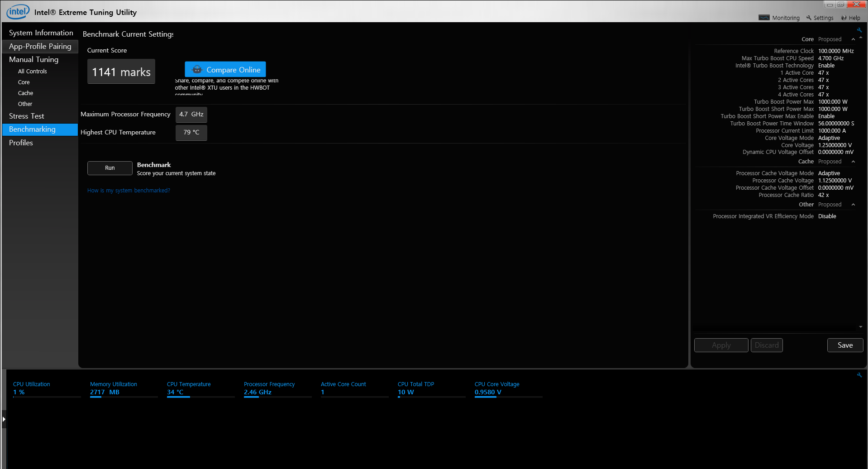Click the CPU Total TDP monitor label
Image resolution: width=868 pixels, height=469 pixels.
(x=416, y=384)
